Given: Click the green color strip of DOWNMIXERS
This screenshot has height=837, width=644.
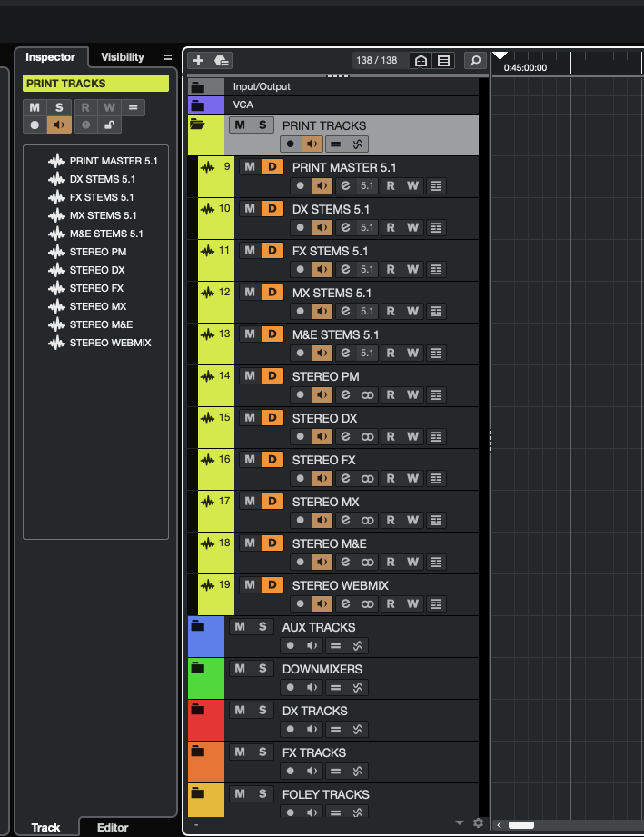Looking at the screenshot, I should 206,679.
